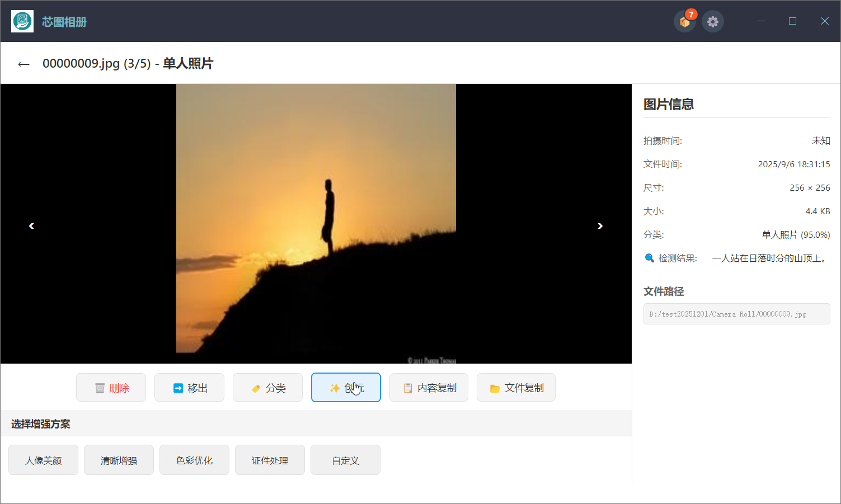The width and height of the screenshot is (841, 504).
Task: Click the 文件复制 folder button
Action: click(516, 388)
